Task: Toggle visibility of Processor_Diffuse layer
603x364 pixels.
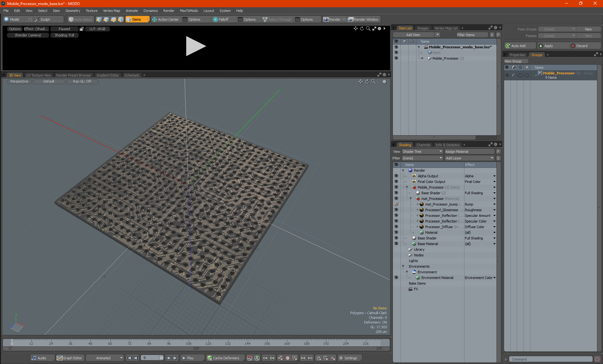Action: [396, 227]
